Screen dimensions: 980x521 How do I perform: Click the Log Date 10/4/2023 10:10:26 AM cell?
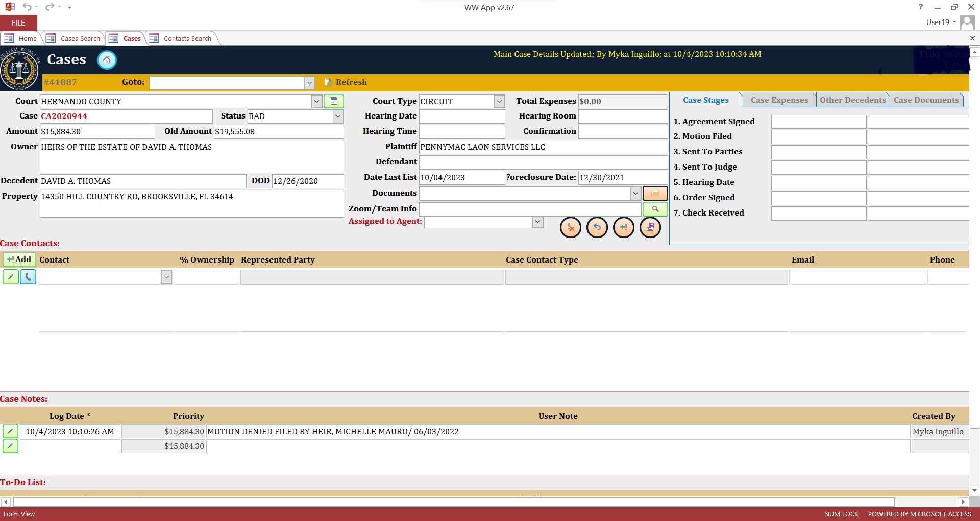pos(70,432)
